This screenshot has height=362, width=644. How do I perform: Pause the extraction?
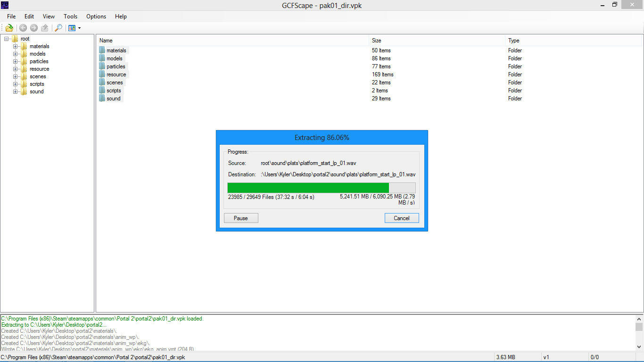241,218
